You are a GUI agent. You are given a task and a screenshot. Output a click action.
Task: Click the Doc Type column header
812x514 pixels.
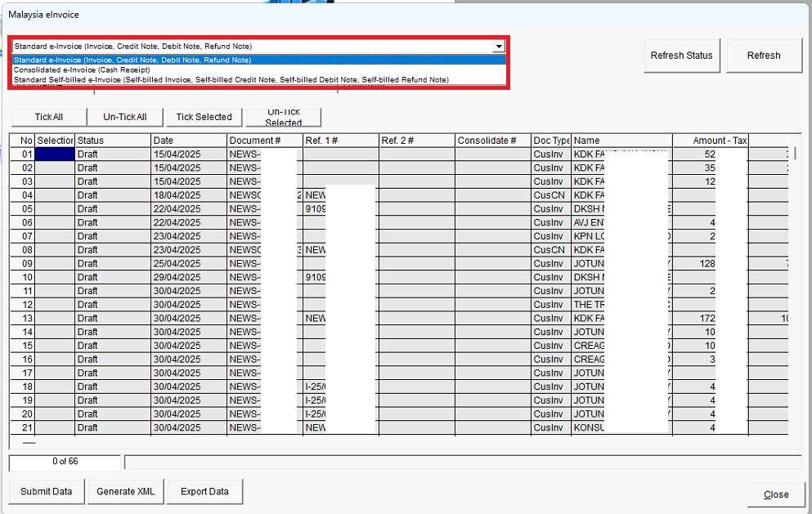(x=550, y=141)
